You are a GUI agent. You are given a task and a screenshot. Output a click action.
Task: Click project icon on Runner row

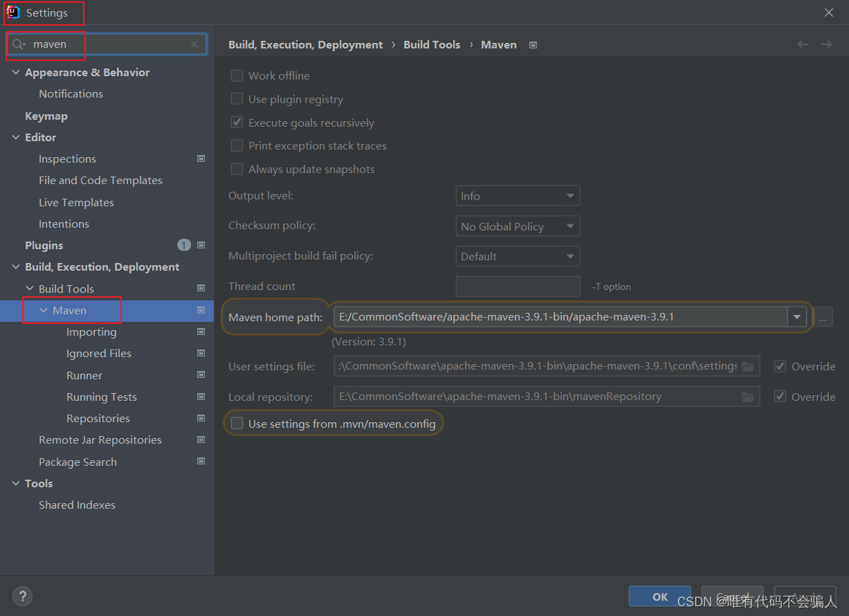point(201,375)
